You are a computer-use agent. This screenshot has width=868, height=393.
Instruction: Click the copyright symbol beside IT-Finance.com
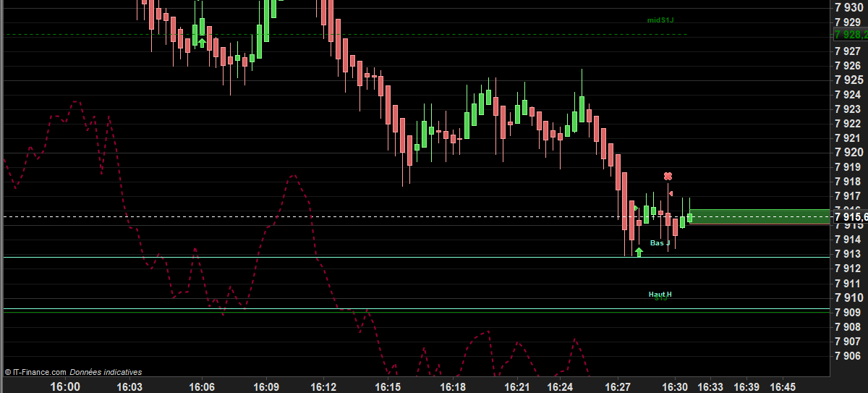[7, 372]
